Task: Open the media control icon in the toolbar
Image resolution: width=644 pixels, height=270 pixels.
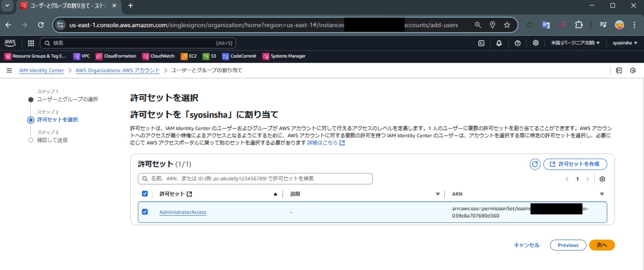Action: click(x=603, y=25)
